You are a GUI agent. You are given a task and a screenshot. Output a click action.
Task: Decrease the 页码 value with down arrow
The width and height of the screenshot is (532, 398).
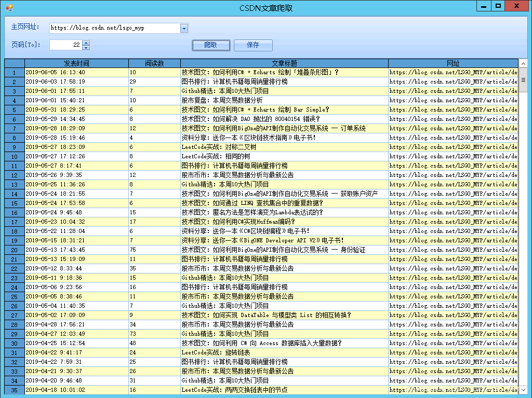(x=86, y=47)
